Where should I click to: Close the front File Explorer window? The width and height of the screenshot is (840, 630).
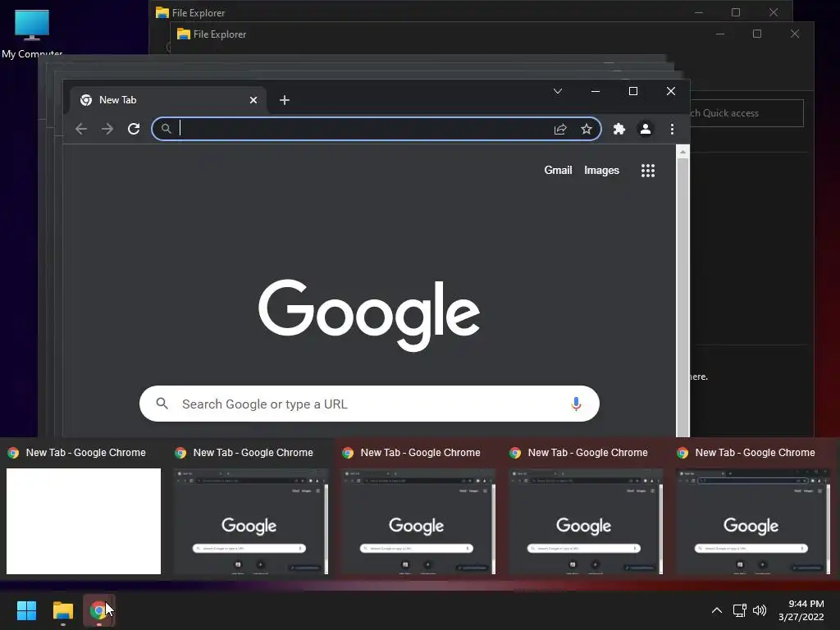pos(795,34)
